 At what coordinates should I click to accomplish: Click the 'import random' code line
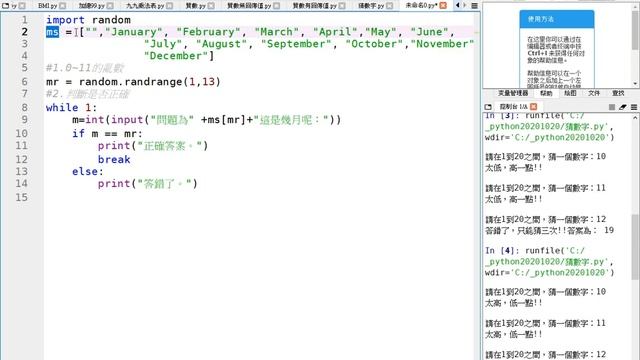click(x=88, y=20)
